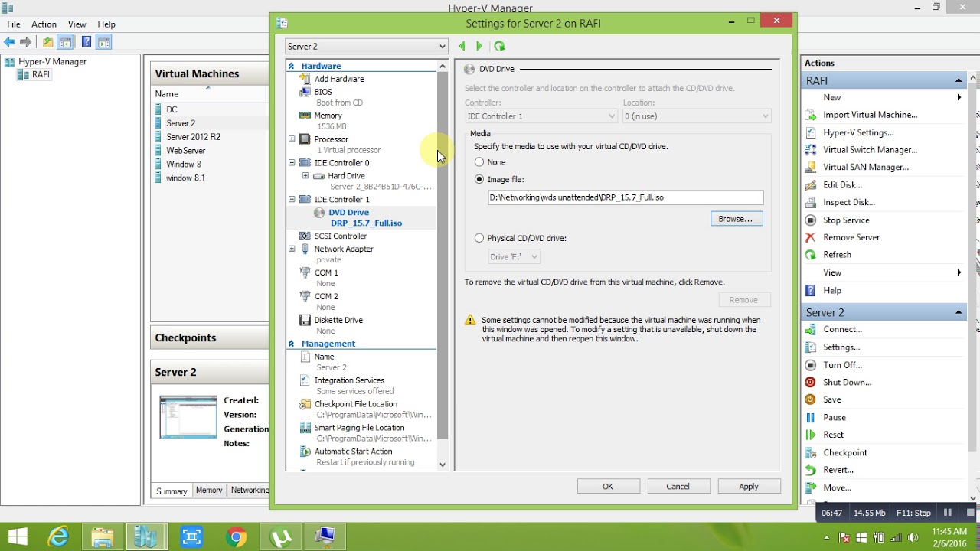Click Import Virtual Machine... in Actions pane
This screenshot has width=980, height=551.
click(870, 115)
